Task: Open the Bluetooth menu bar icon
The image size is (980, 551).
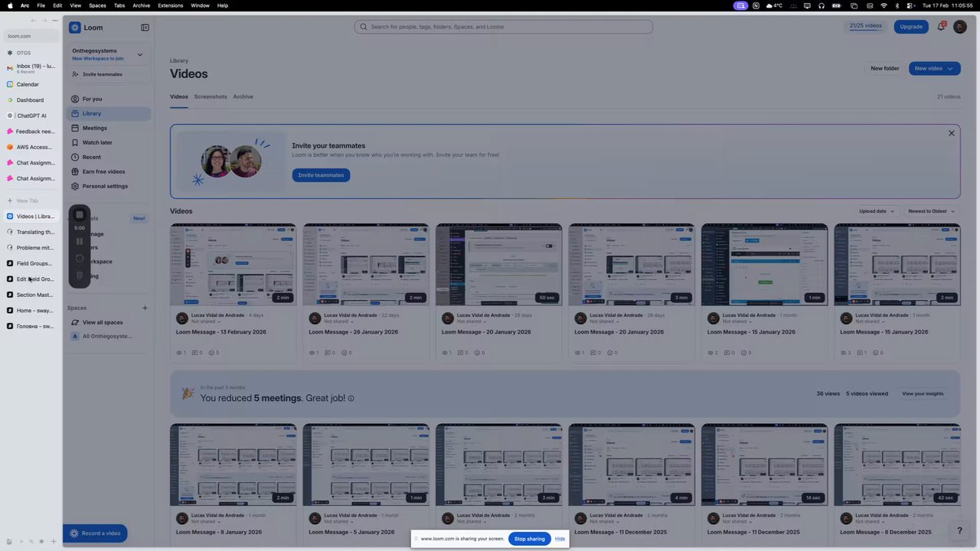Action: tap(898, 5)
